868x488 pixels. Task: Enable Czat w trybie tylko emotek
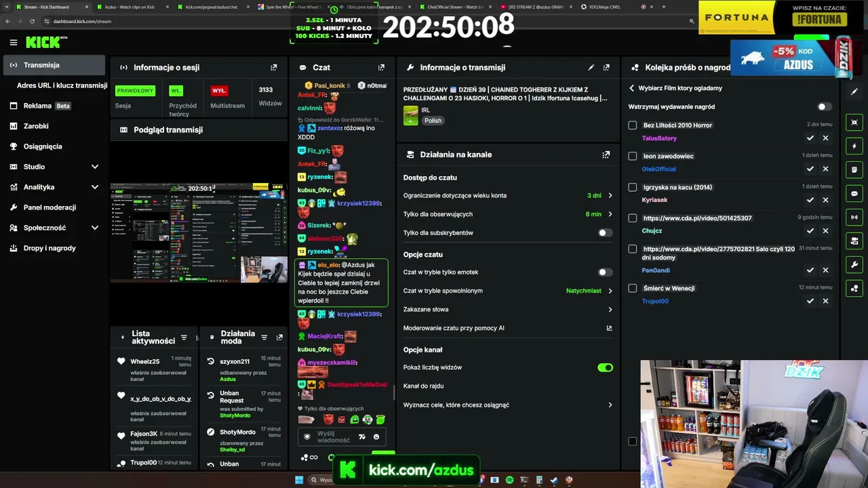pos(605,272)
